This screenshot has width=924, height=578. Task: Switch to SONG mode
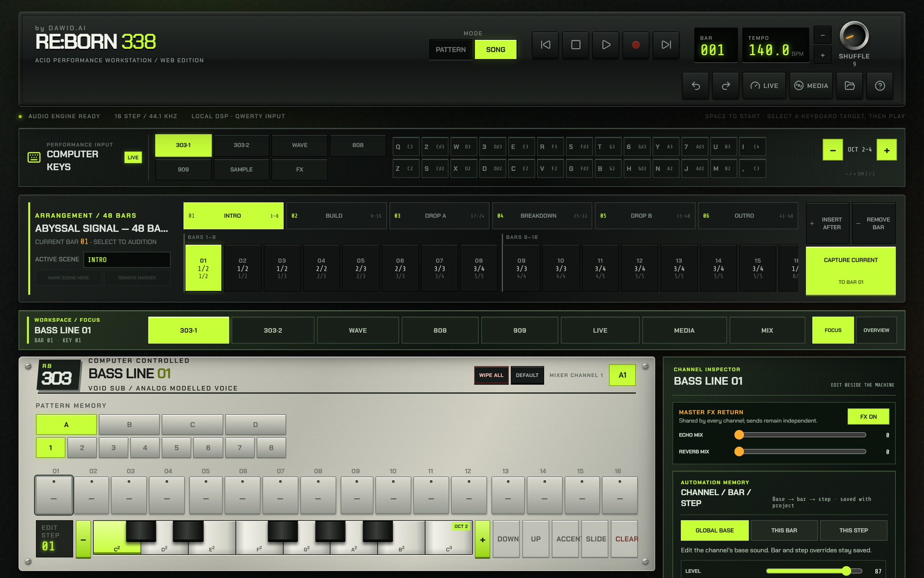pyautogui.click(x=495, y=49)
